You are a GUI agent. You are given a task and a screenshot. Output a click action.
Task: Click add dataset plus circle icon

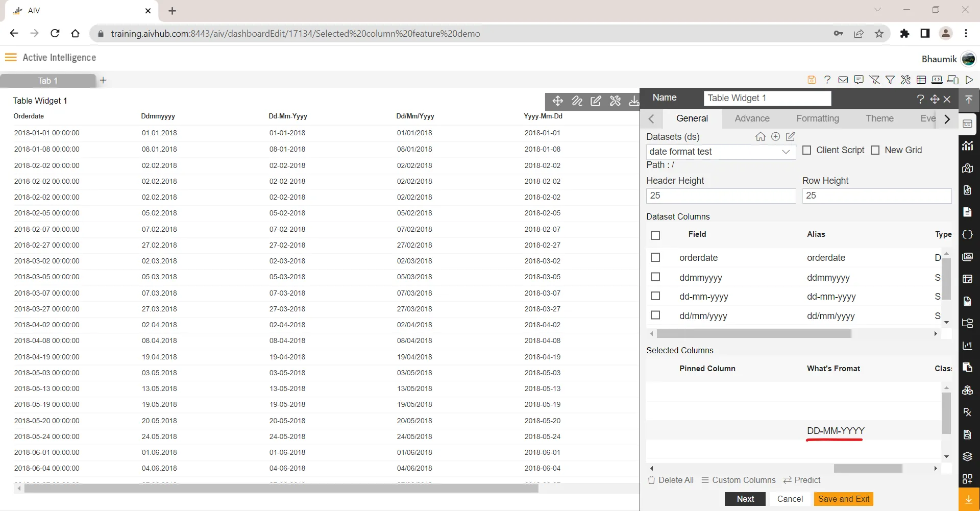coord(776,136)
